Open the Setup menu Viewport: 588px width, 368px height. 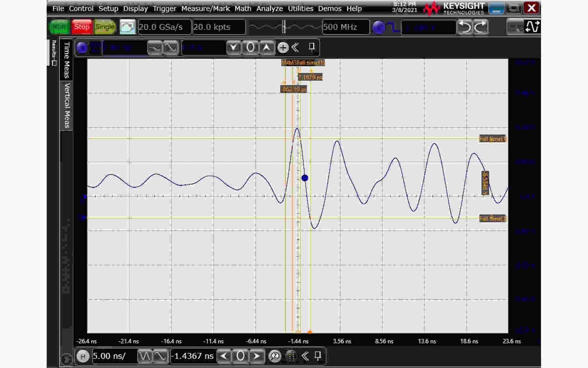click(108, 8)
